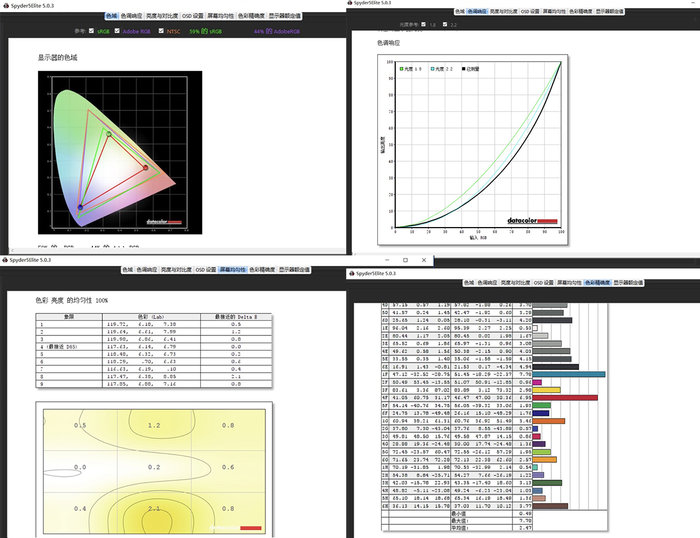
Task: Click Spyder5Elite app icon in color accuracy window title
Action: (352, 273)
